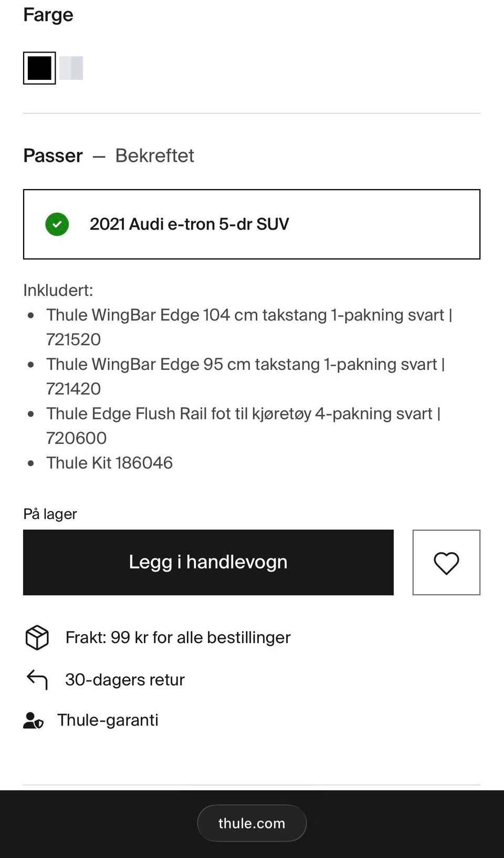Click the shipping box icon
This screenshot has width=504, height=858.
coord(37,638)
